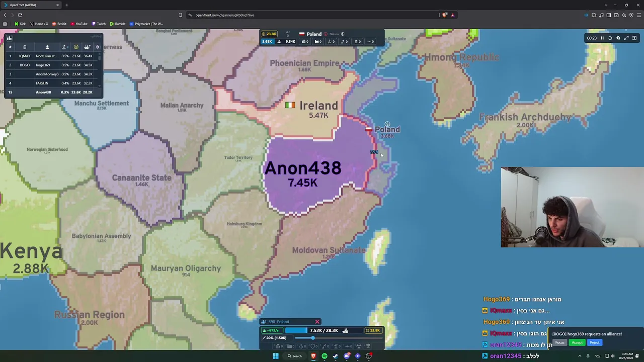This screenshot has height=362, width=644.
Task: Select Poland nation label on map
Action: click(x=387, y=130)
